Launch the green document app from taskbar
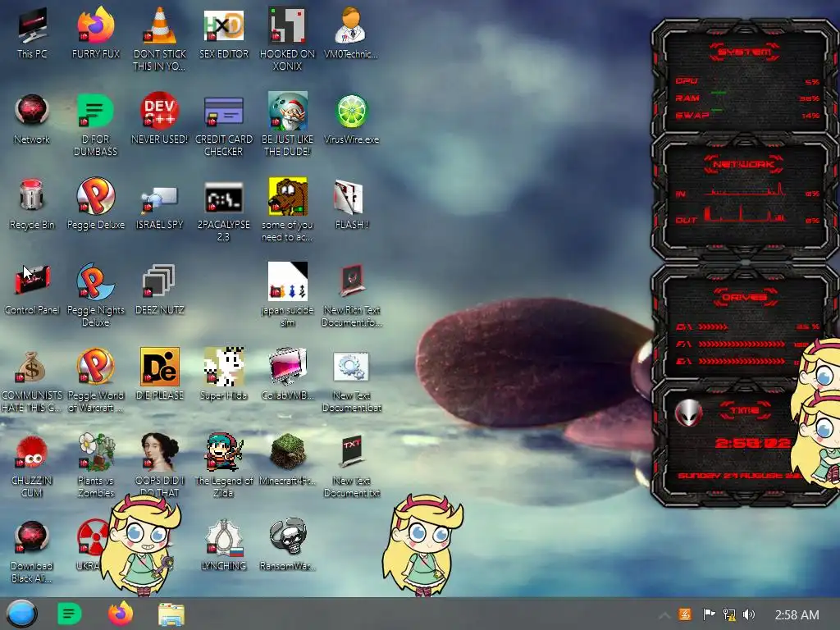This screenshot has height=630, width=840. [x=69, y=614]
